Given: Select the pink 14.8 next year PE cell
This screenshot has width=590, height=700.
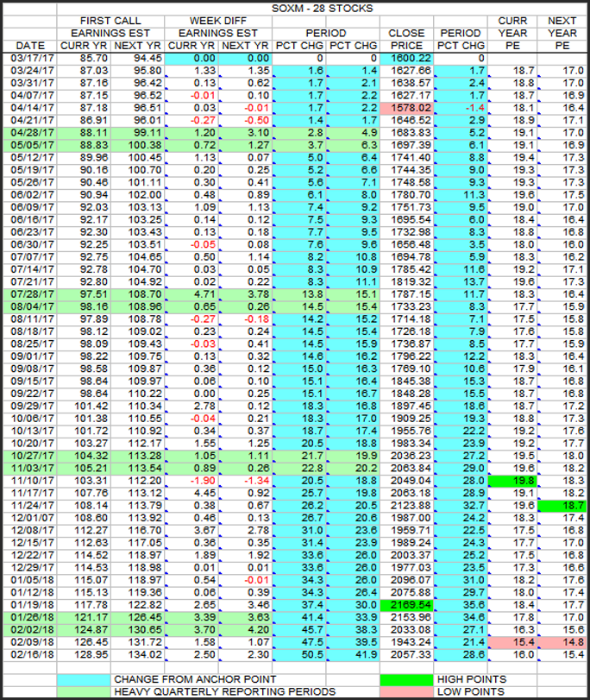Looking at the screenshot, I should (x=562, y=642).
